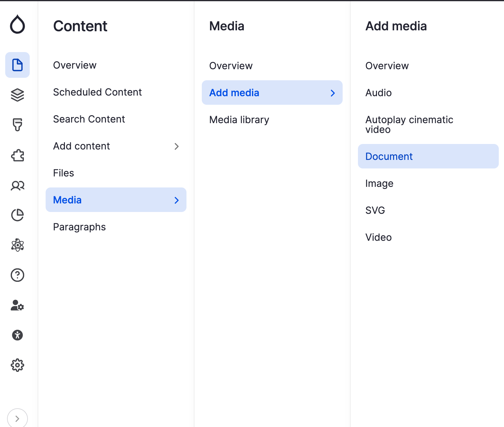Screen dimensions: 504x427
Task: Open the Extend puzzle piece icon
Action: coord(17,155)
